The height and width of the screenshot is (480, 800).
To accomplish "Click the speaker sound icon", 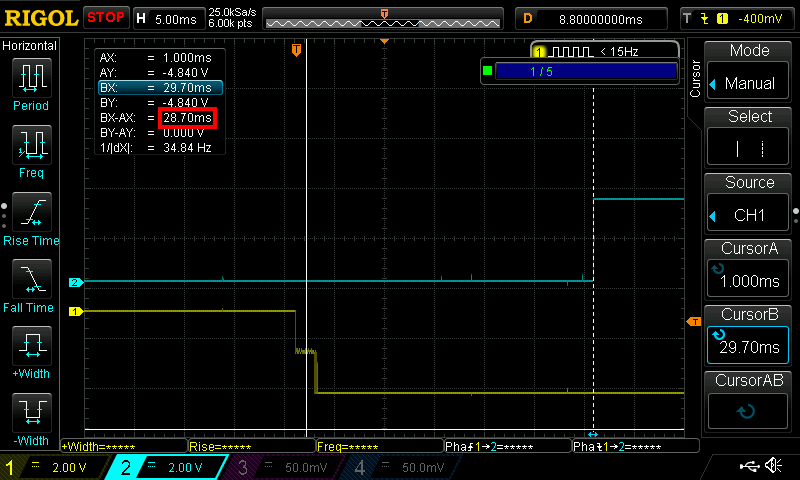I will click(x=773, y=465).
